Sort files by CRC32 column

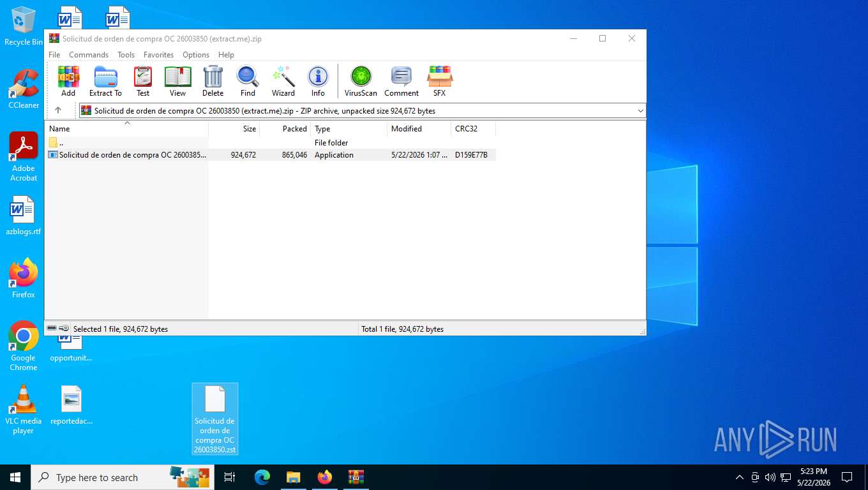point(474,129)
